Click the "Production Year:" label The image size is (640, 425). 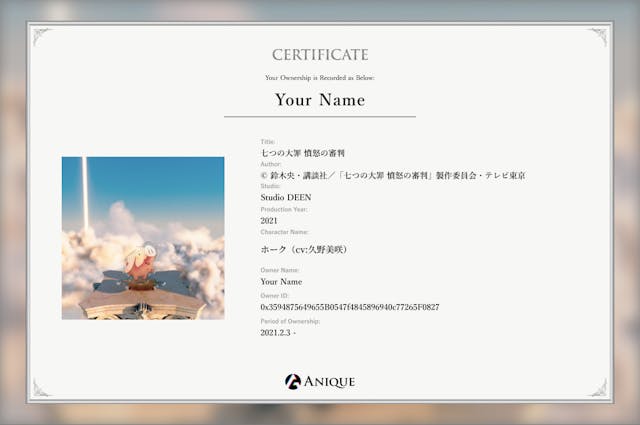tap(284, 209)
